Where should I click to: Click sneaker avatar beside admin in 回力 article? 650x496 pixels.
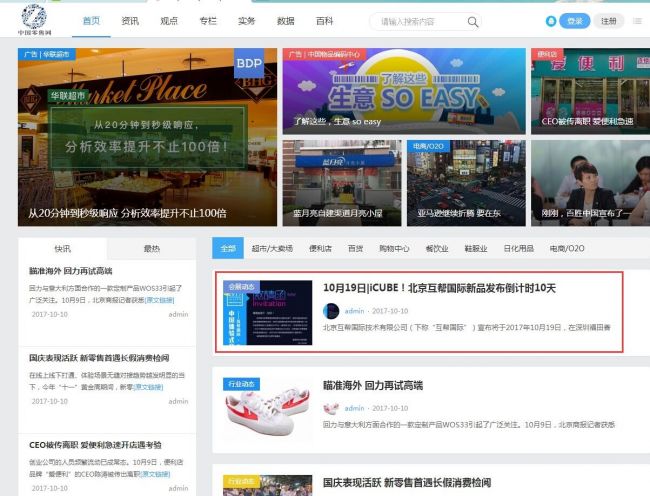pyautogui.click(x=331, y=408)
